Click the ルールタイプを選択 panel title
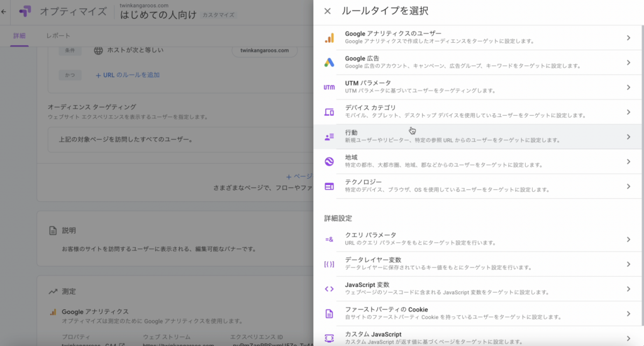 tap(385, 11)
